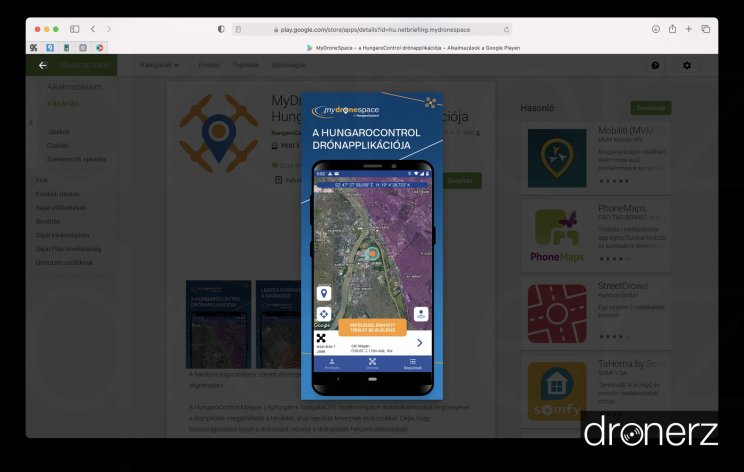Select the second screenshot thumbnail

click(x=279, y=324)
